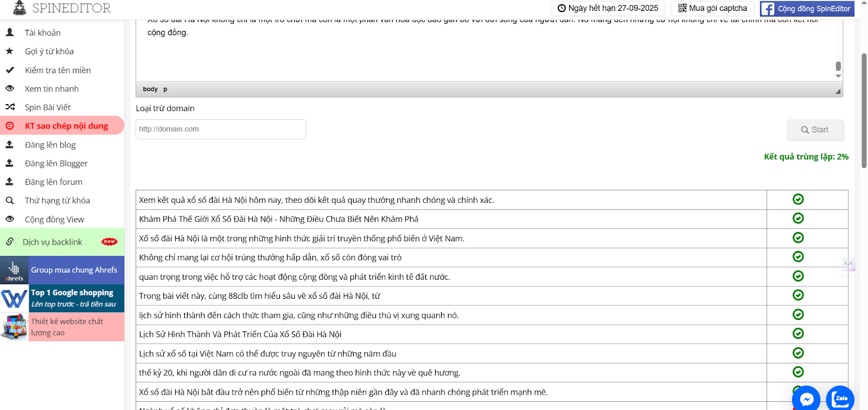Go to Đăng lên Blogger

[56, 163]
